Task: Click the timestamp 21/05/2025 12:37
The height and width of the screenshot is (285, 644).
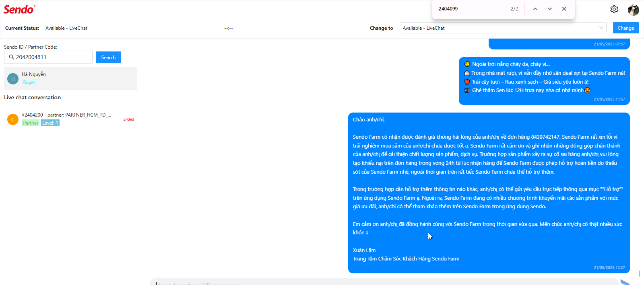Action: 609,268
